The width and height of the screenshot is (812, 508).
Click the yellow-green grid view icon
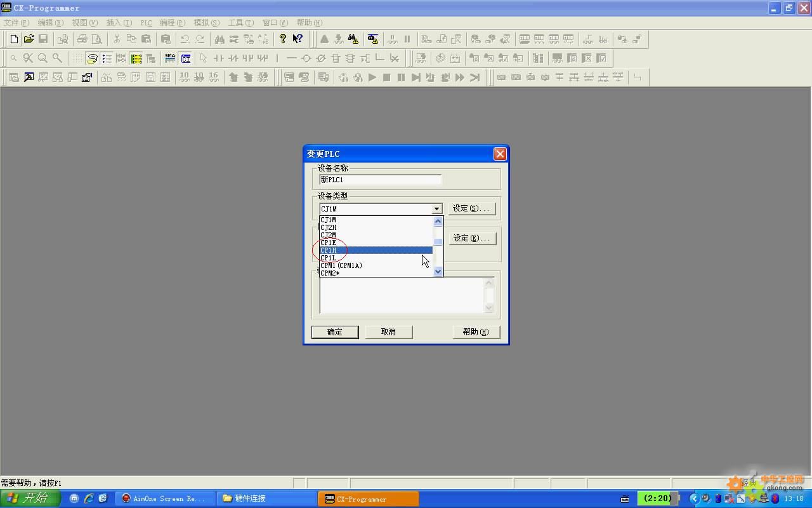click(136, 58)
